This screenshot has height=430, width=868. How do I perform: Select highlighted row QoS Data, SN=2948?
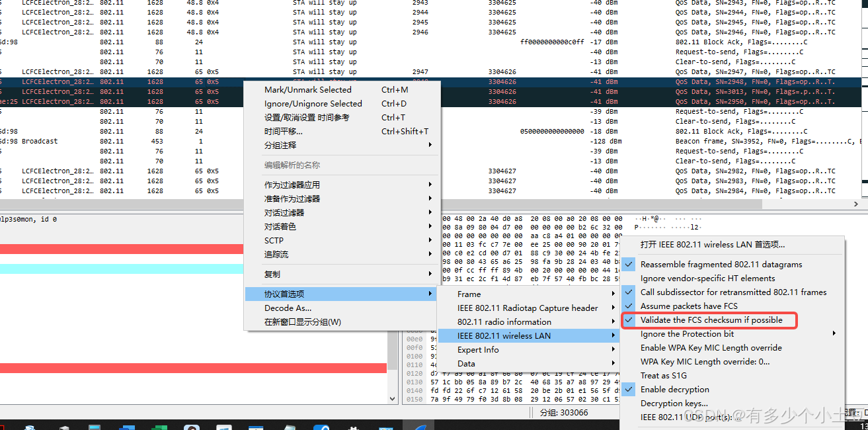coord(431,82)
